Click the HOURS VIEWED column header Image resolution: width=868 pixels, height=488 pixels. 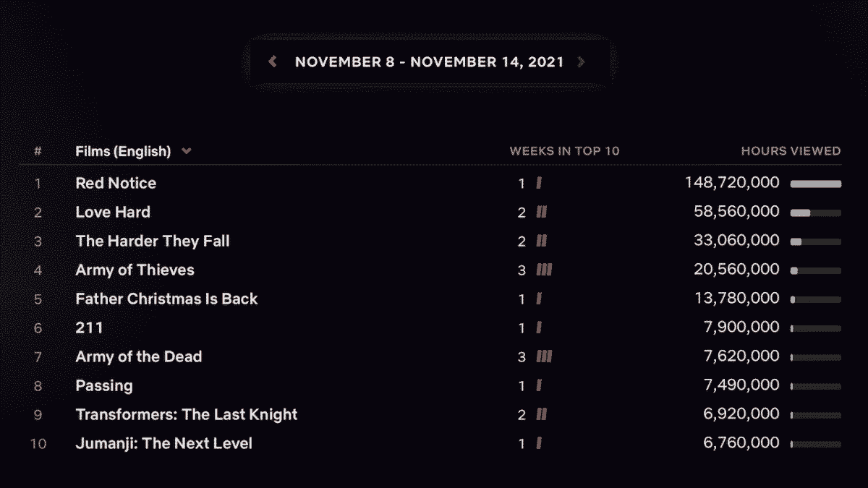(x=791, y=151)
